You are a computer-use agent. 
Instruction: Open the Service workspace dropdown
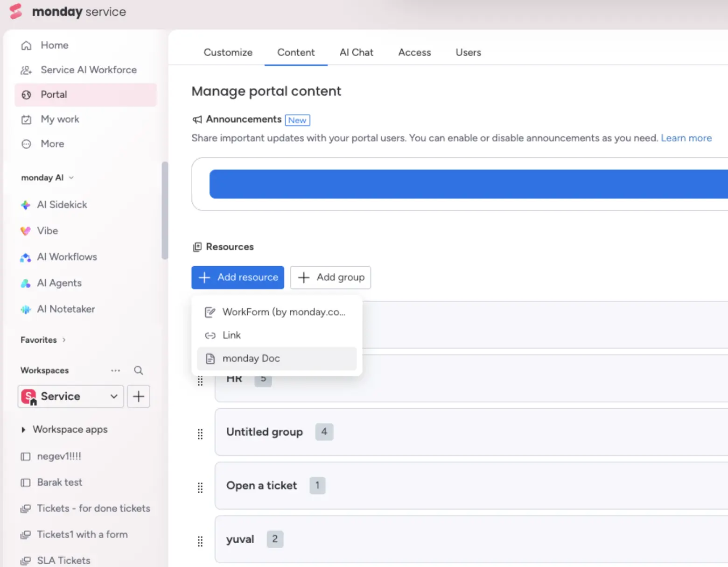[70, 397]
